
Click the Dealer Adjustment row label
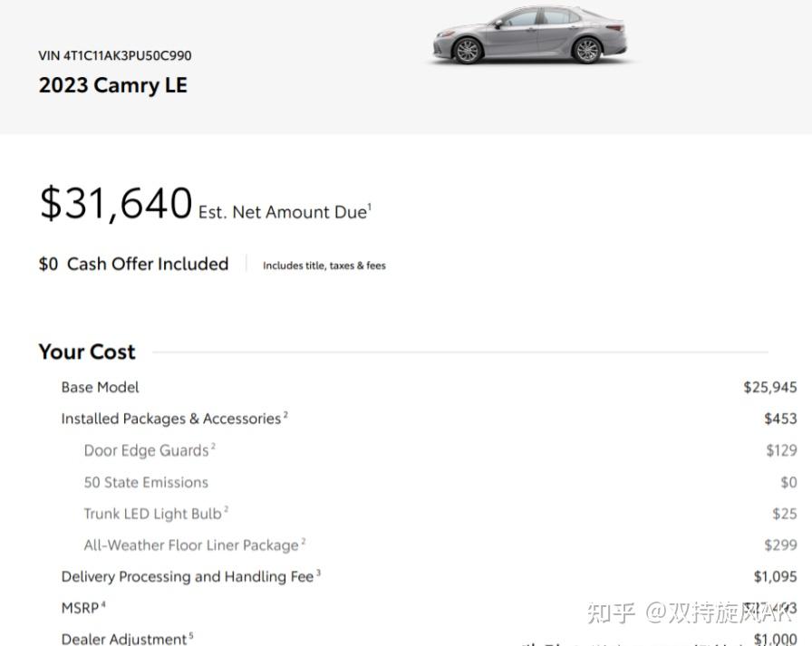pyautogui.click(x=124, y=639)
